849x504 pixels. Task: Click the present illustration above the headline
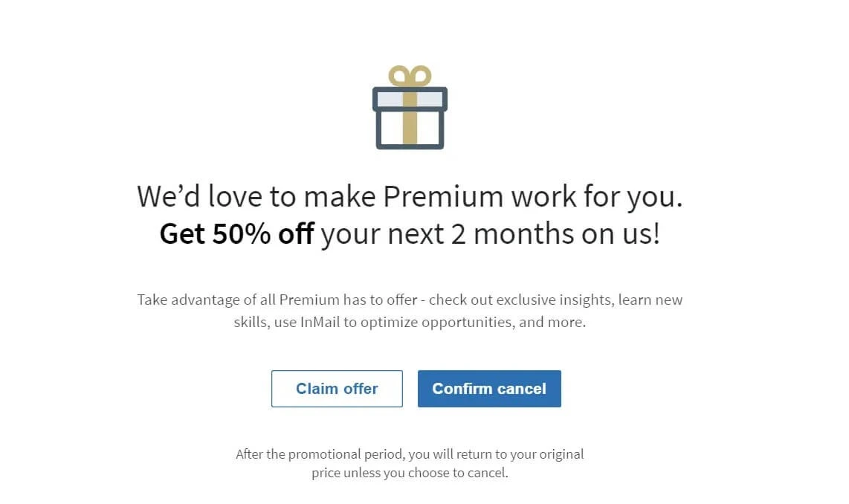[x=410, y=108]
